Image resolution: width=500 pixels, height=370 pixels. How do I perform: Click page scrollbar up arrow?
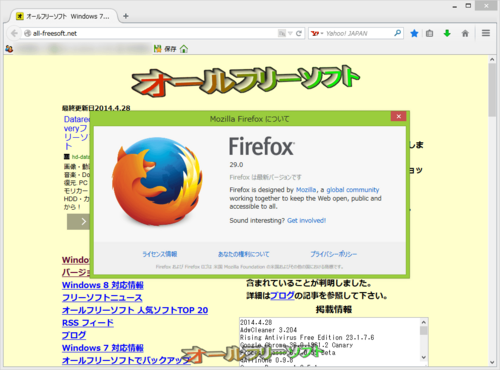[x=492, y=59]
